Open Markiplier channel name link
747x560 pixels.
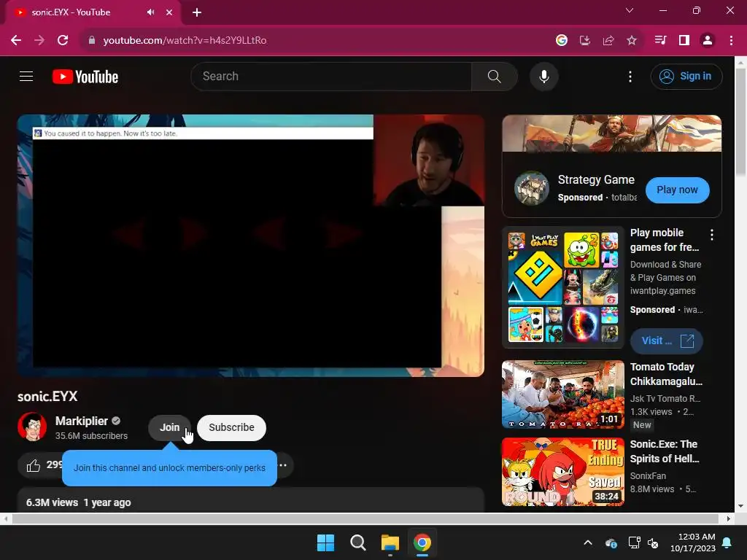[82, 421]
